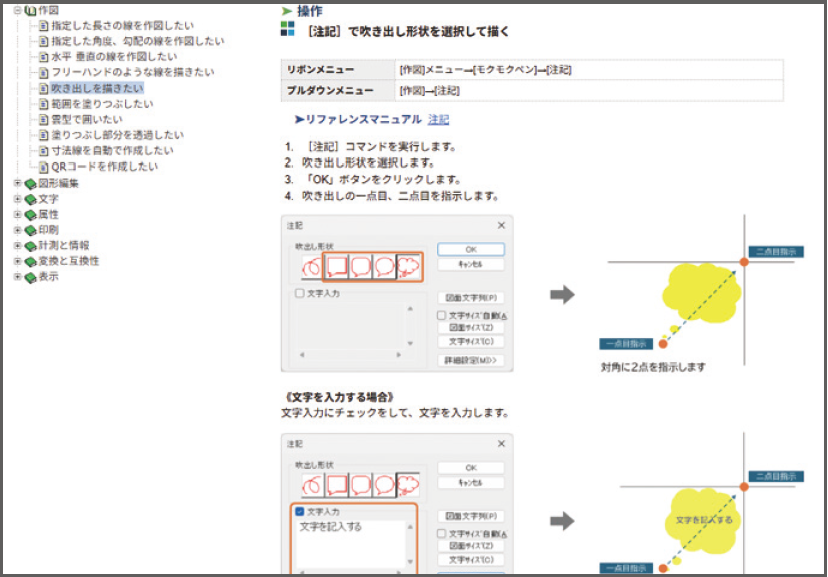Select the cloud-shaped balloon in 吹出し形状
Image resolution: width=828 pixels, height=577 pixels.
(x=409, y=266)
